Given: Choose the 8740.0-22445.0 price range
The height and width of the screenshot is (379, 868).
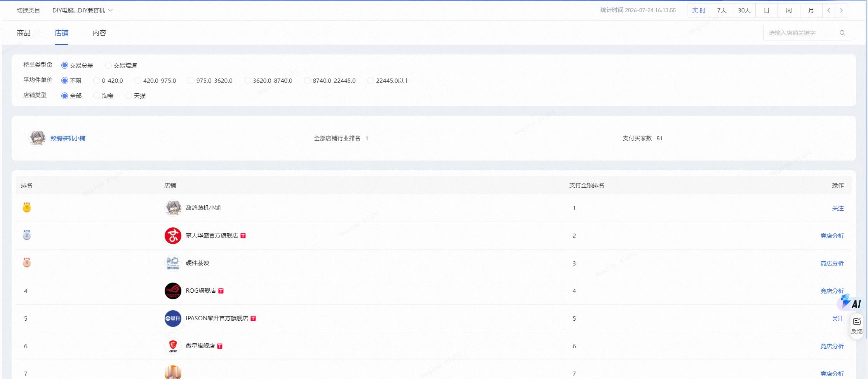Looking at the screenshot, I should (x=308, y=80).
